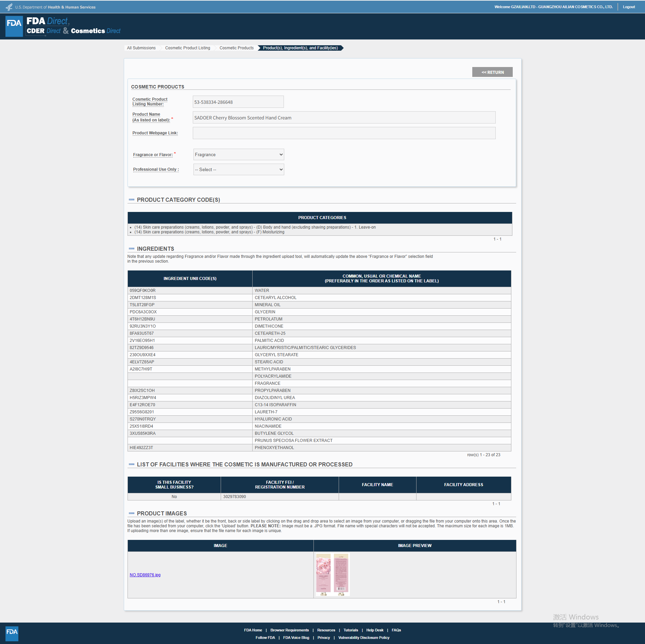Open the NO.SD86976.jpg image link
Screen dimensions: 645x644
(x=145, y=575)
